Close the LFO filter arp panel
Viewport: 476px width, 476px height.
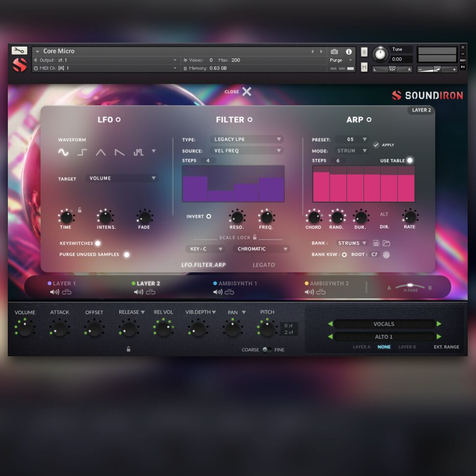pos(246,91)
